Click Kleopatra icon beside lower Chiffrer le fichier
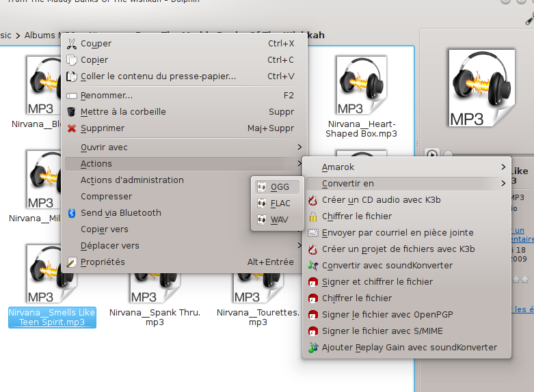 coord(313,298)
